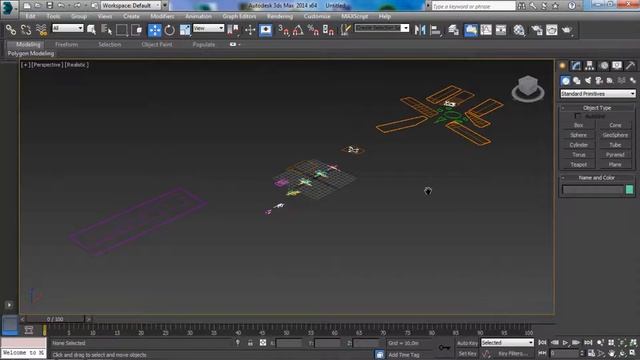Open the Edit menu
The image size is (640, 360).
coord(30,16)
